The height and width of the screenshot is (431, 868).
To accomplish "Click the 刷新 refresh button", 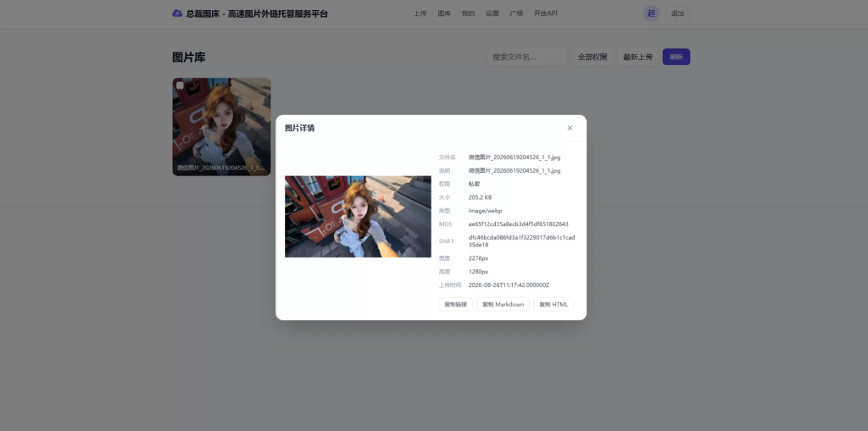I will (x=676, y=57).
